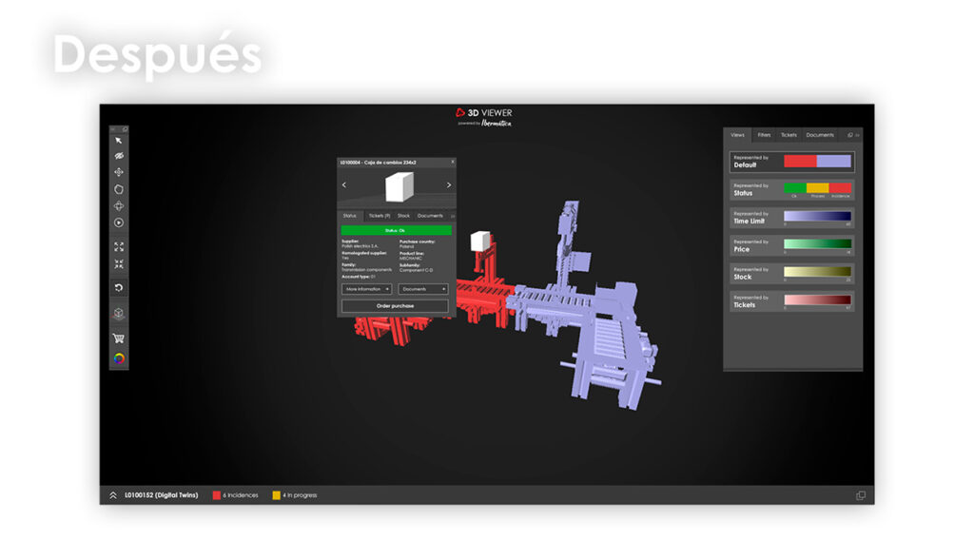Expand the bottom status bar chevron

(113, 495)
